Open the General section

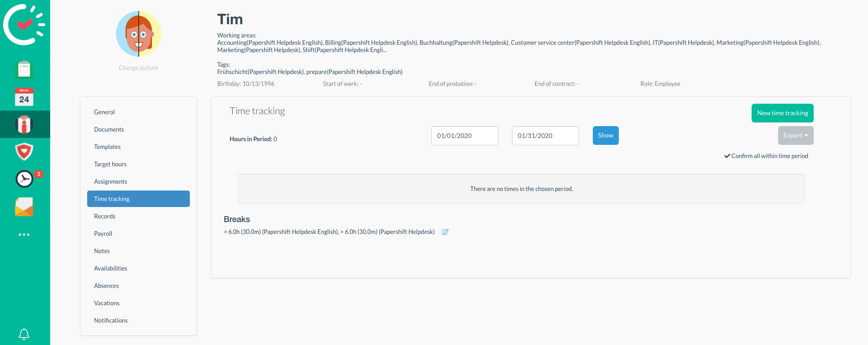(x=138, y=112)
